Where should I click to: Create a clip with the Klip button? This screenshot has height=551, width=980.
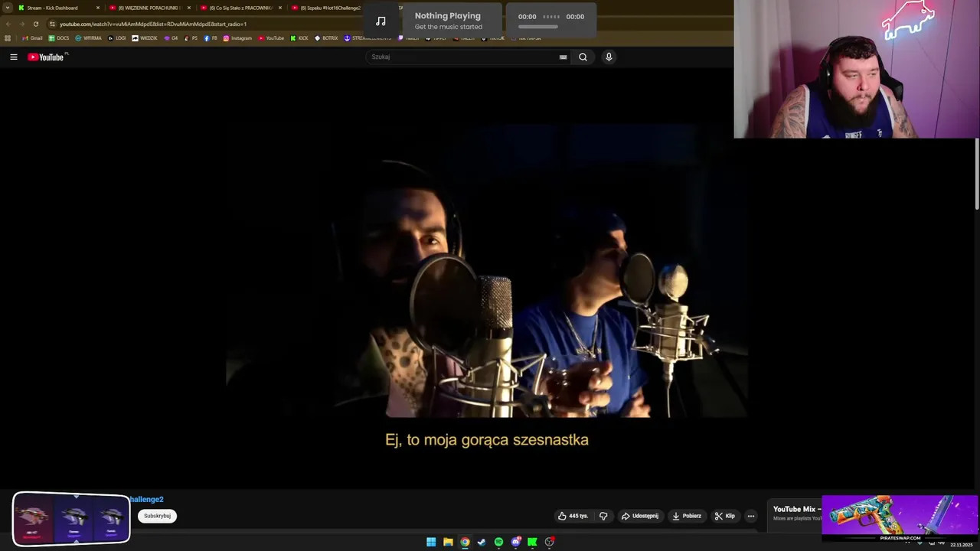point(725,516)
